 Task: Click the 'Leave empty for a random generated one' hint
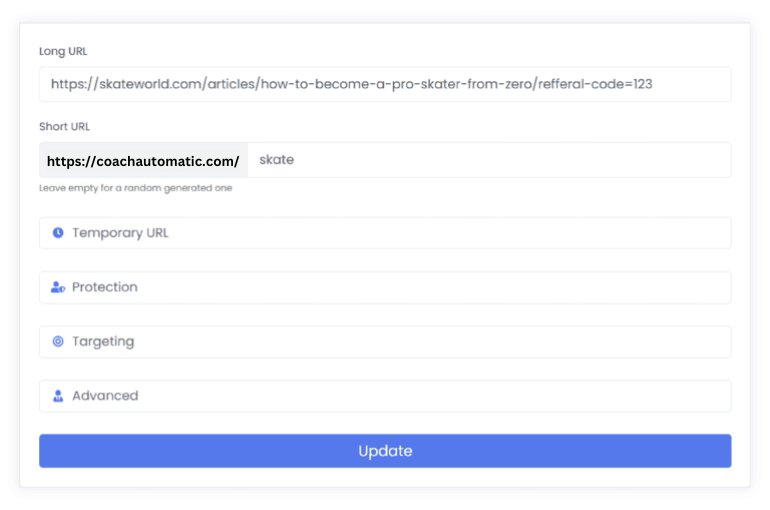tap(135, 188)
